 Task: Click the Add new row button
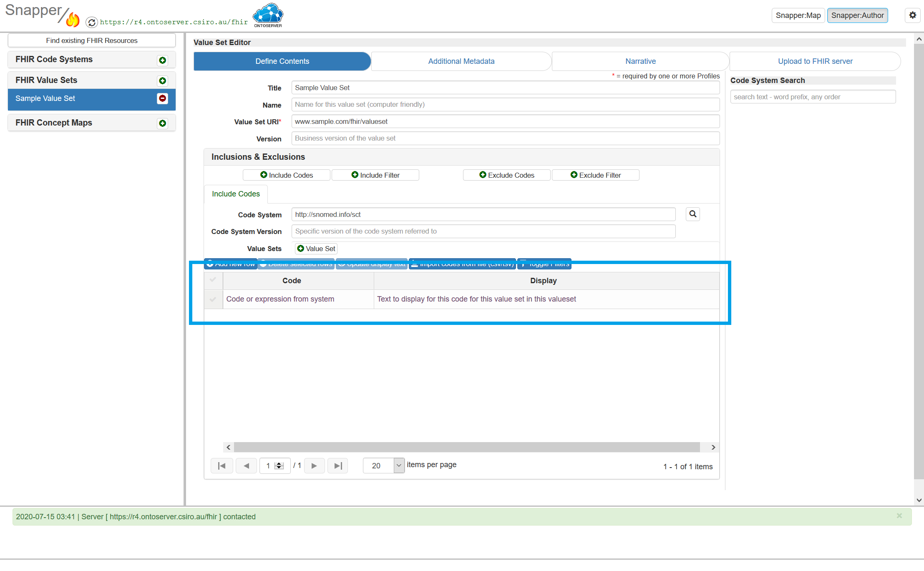(231, 264)
